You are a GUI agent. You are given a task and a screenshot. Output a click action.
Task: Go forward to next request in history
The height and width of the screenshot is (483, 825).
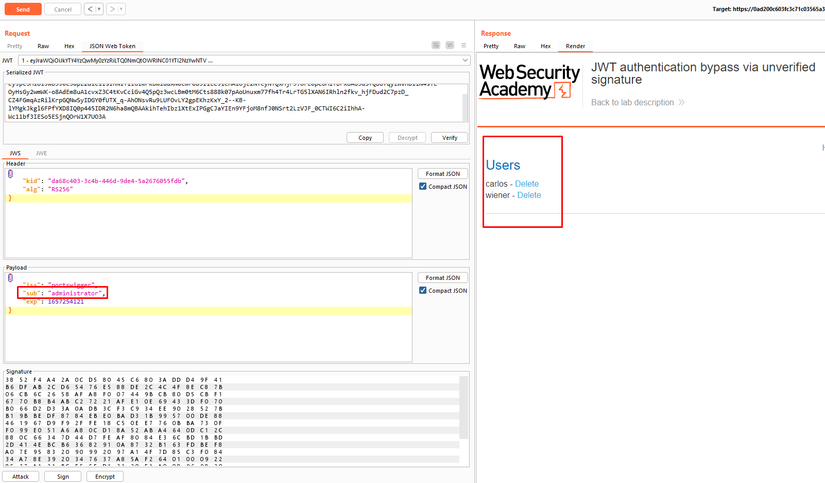tap(112, 9)
